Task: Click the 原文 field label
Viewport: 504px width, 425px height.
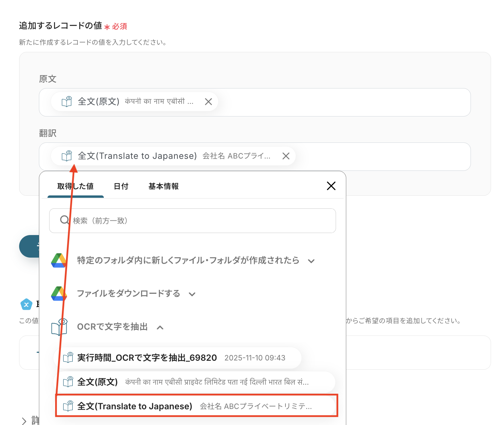Action: [48, 79]
